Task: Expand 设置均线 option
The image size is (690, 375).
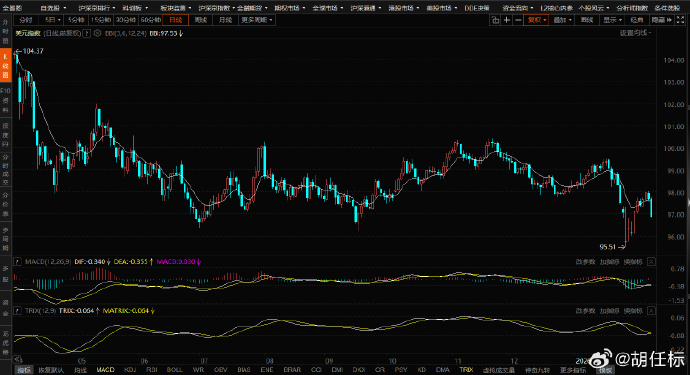Action: click(x=635, y=33)
